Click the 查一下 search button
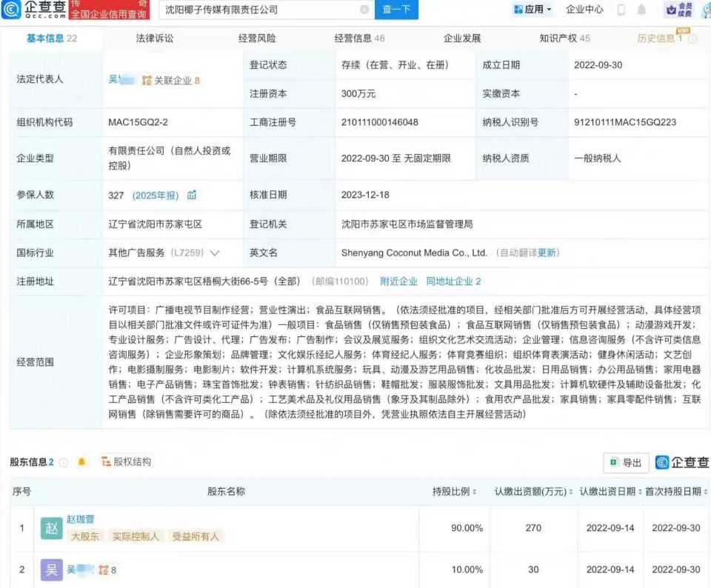Screen dimensions: 711x588 396,10
